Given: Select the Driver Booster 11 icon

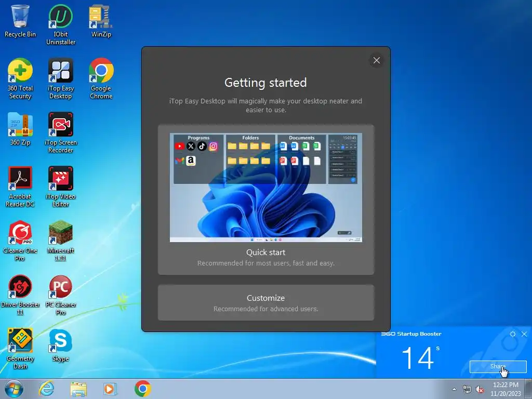Looking at the screenshot, I should [20, 295].
